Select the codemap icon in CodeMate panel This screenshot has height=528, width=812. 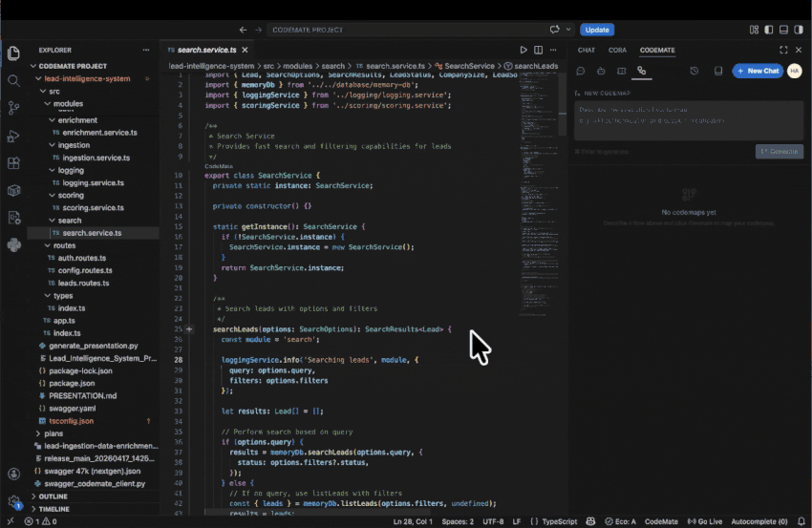[x=642, y=71]
